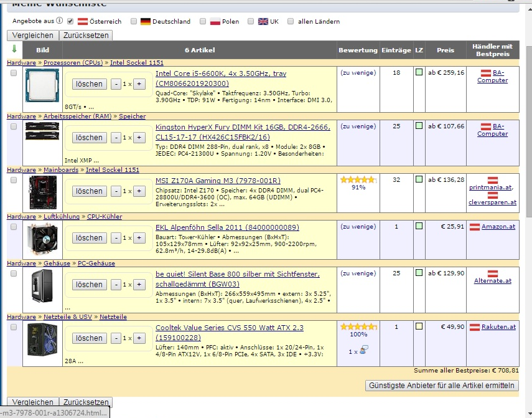This screenshot has width=532, height=418.
Task: Click the MSI mainboard product thumbnail
Action: click(x=43, y=192)
